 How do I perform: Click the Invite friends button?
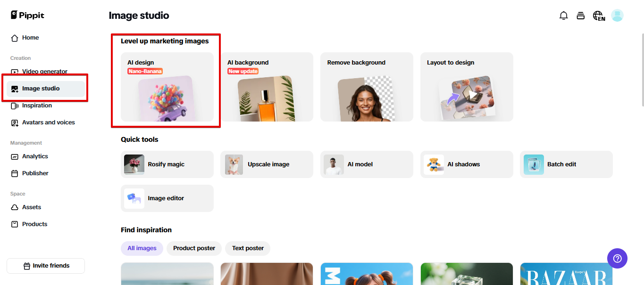click(46, 266)
